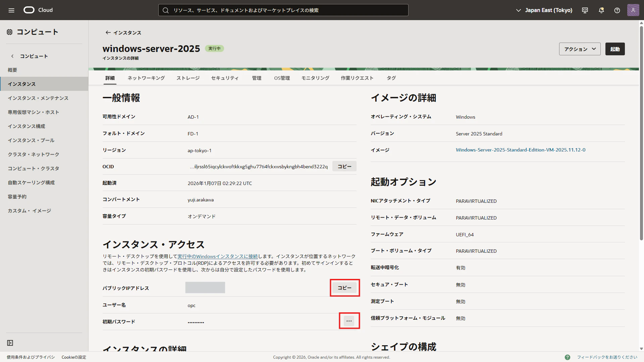Viewport: 644px width, 362px height.
Task: Open the user profile avatar menu
Action: (633, 10)
